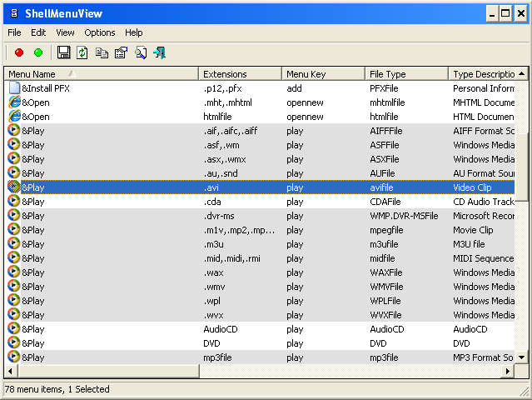
Task: Open the Help menu
Action: 134,32
